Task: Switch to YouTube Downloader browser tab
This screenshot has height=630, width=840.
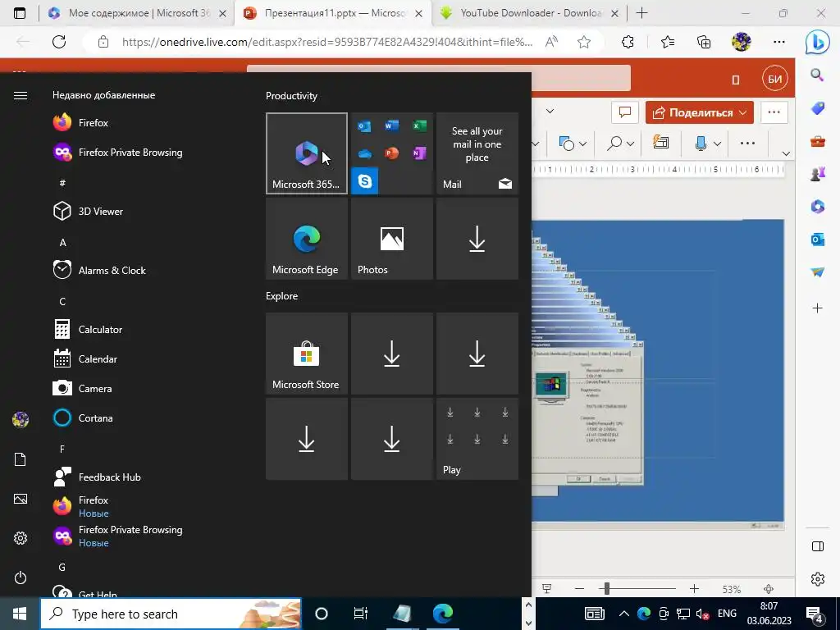Action: (528, 13)
